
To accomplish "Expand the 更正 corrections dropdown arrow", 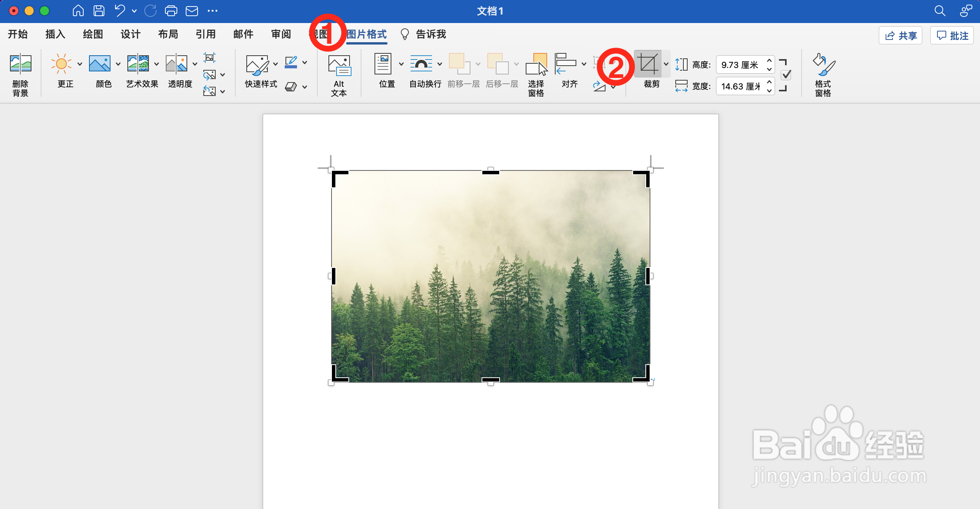I will (80, 64).
